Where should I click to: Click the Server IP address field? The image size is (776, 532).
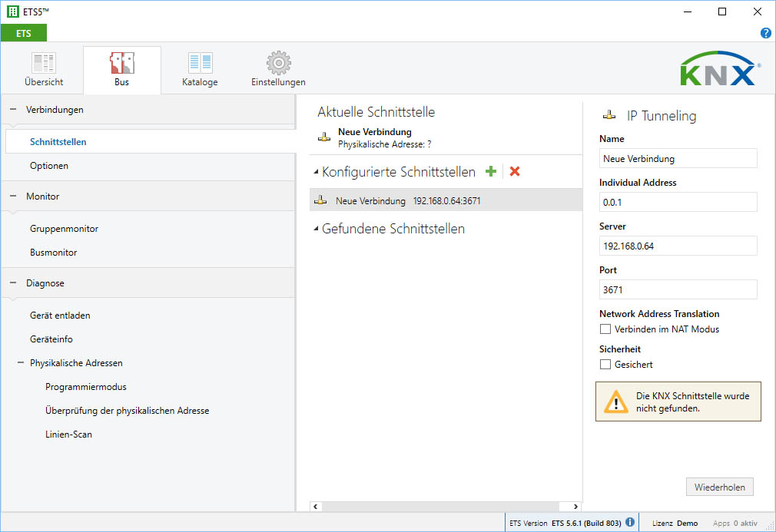point(678,246)
